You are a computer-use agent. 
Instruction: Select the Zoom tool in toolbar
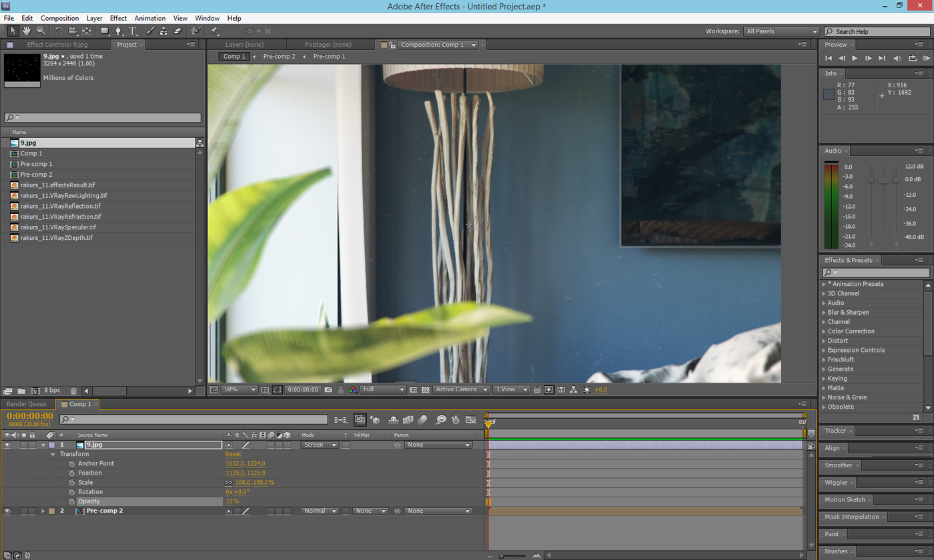(x=41, y=31)
